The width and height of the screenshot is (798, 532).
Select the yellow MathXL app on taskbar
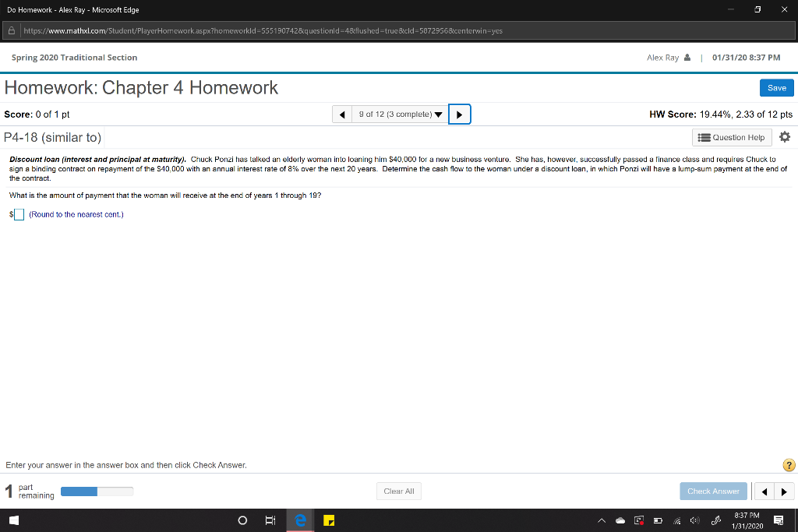pyautogui.click(x=328, y=520)
